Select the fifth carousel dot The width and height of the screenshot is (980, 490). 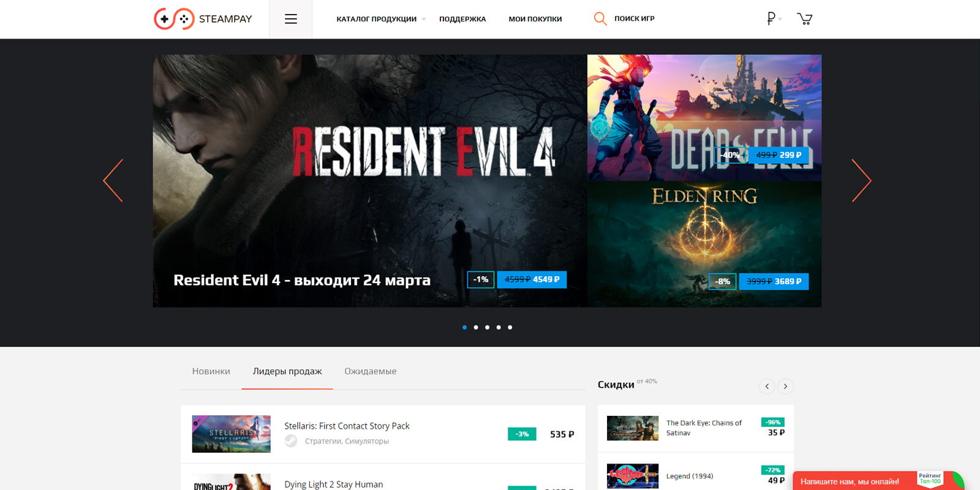[510, 328]
